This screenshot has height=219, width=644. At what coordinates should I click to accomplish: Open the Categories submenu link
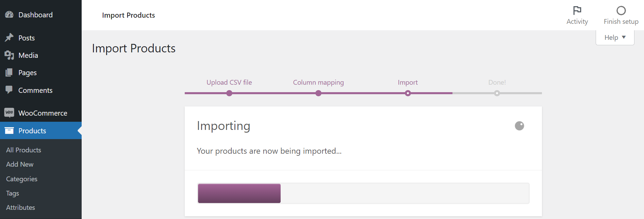pyautogui.click(x=22, y=179)
